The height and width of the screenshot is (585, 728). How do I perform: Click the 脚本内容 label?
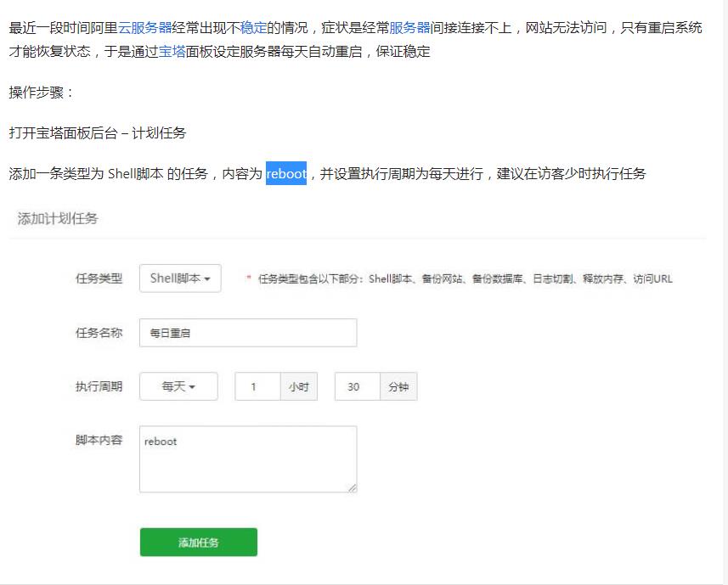click(x=99, y=440)
